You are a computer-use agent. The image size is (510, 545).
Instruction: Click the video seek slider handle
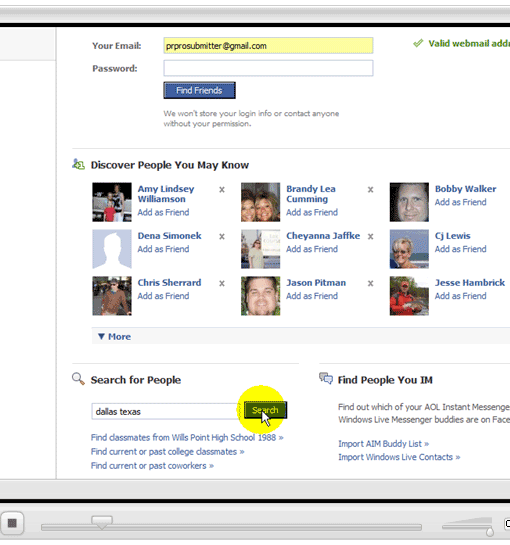(102, 522)
